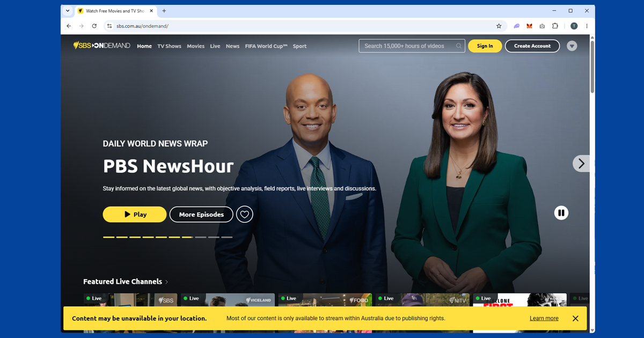Pause the hero carousel autoplay
The height and width of the screenshot is (338, 644).
(x=561, y=213)
